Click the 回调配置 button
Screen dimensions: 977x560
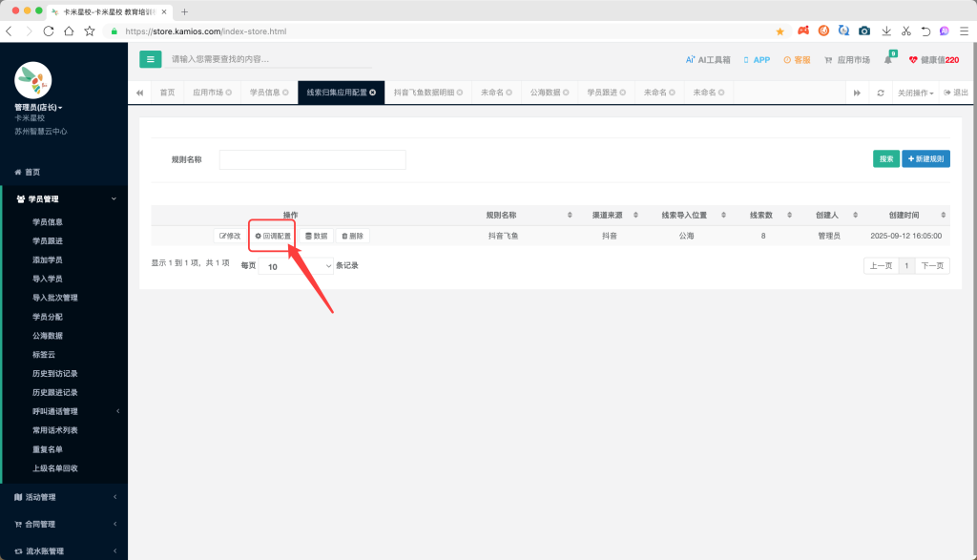[273, 236]
